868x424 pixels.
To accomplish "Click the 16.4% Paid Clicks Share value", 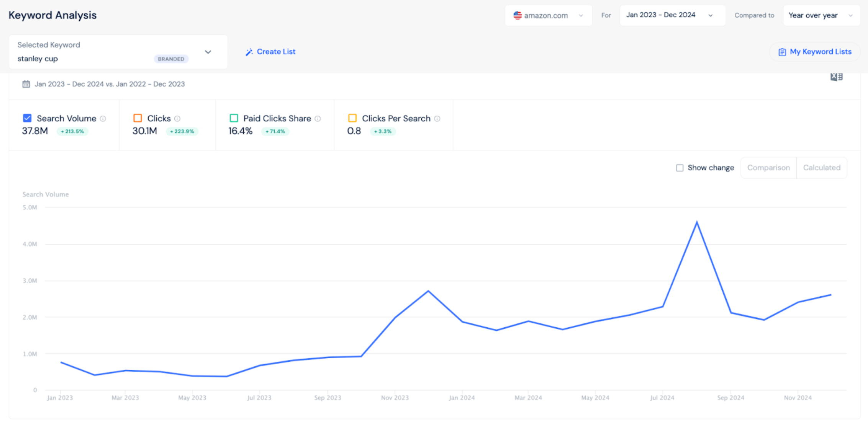I will (x=241, y=131).
